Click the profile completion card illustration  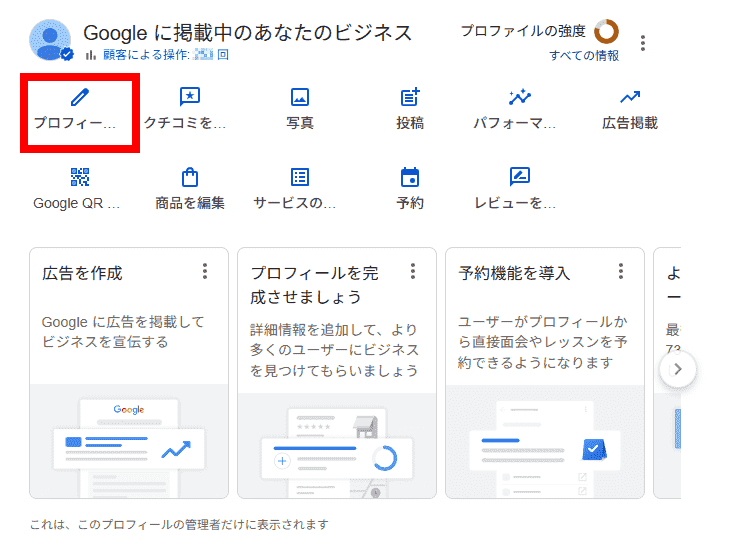point(336,445)
